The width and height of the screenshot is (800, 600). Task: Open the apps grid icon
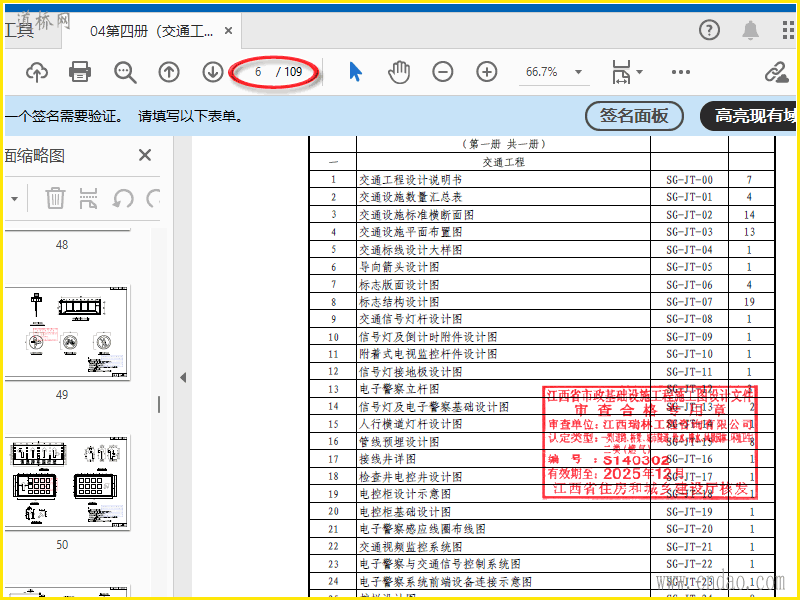click(x=789, y=31)
